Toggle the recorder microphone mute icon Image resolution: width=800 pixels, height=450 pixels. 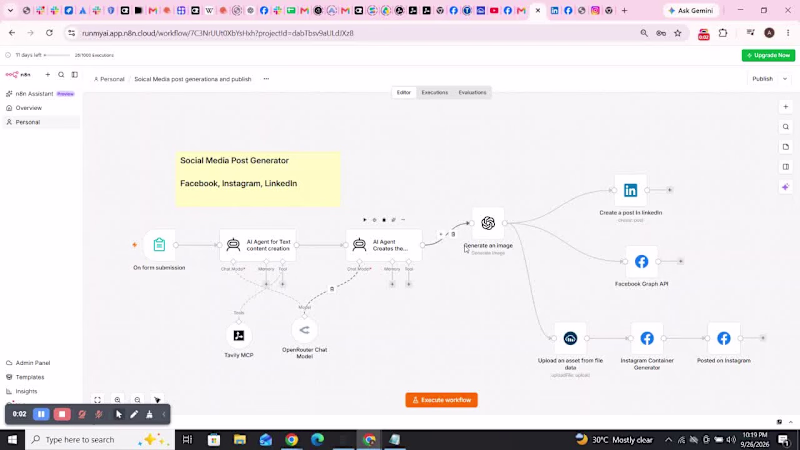[x=99, y=414]
